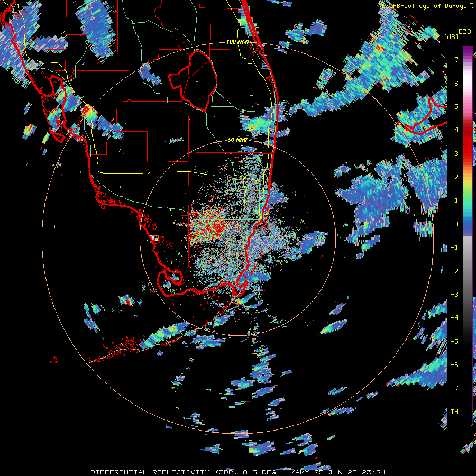Click the 5 tick label on the scale

click(x=456, y=106)
